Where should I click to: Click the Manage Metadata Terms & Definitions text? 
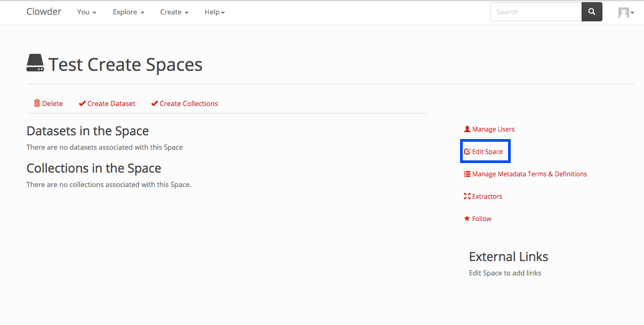529,174
